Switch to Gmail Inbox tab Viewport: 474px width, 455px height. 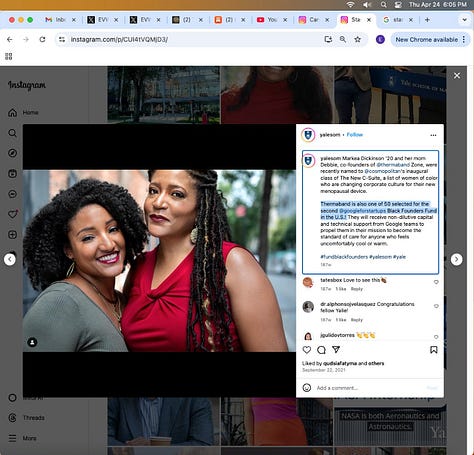click(60, 20)
